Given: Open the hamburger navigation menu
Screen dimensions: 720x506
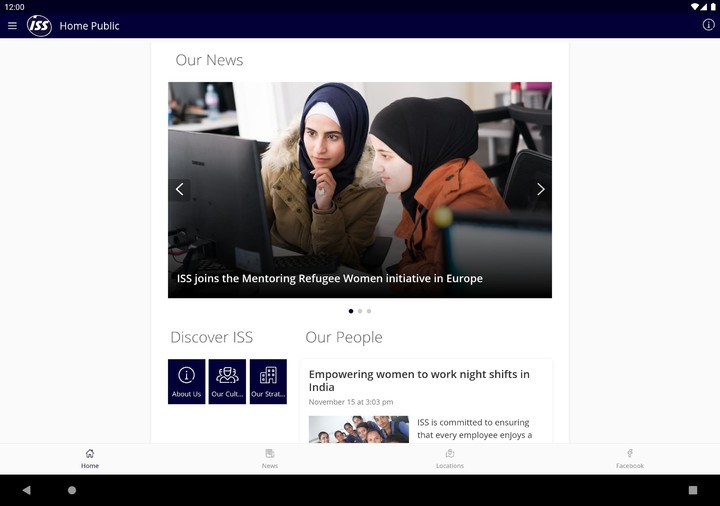Looking at the screenshot, I should [12, 26].
